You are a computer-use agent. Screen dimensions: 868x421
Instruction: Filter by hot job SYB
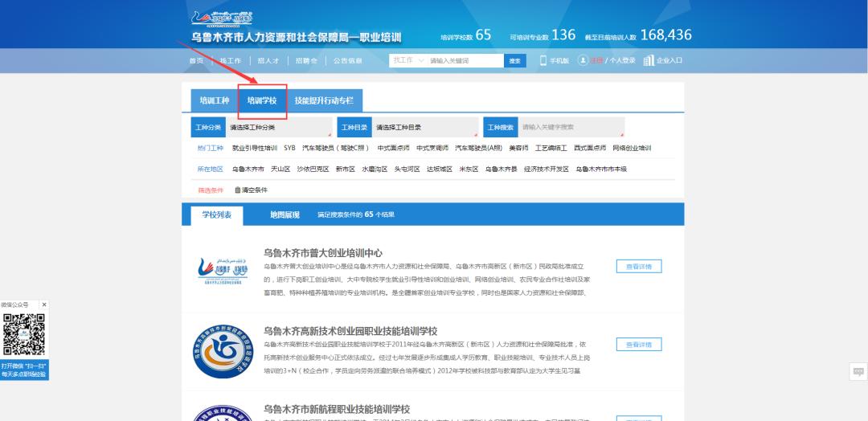tap(289, 149)
